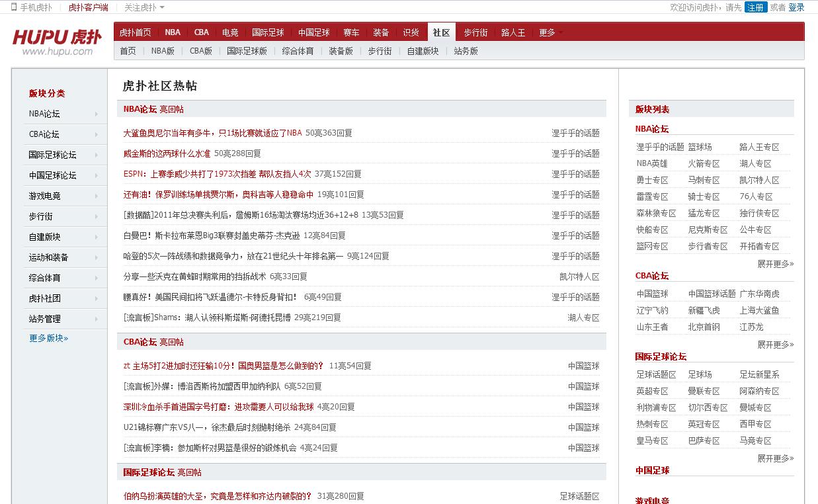Screen dimensions: 818x504
Task: Click arrow next to 站务管理
Action: [x=96, y=319]
